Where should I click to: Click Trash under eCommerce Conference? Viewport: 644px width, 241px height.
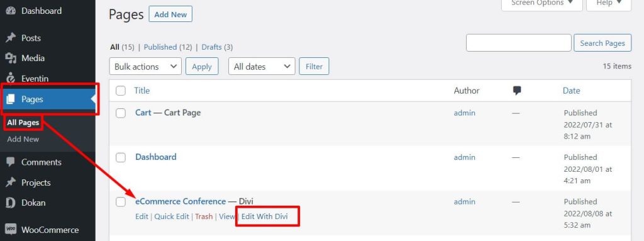(x=204, y=216)
